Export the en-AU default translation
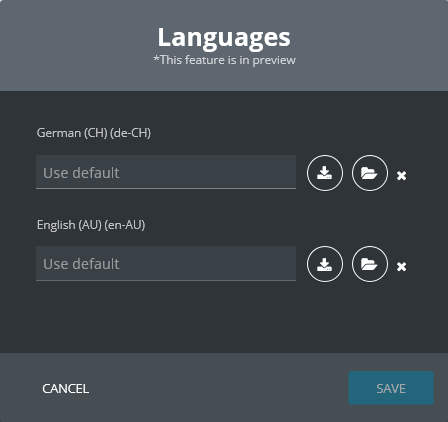448x422 pixels. [325, 264]
